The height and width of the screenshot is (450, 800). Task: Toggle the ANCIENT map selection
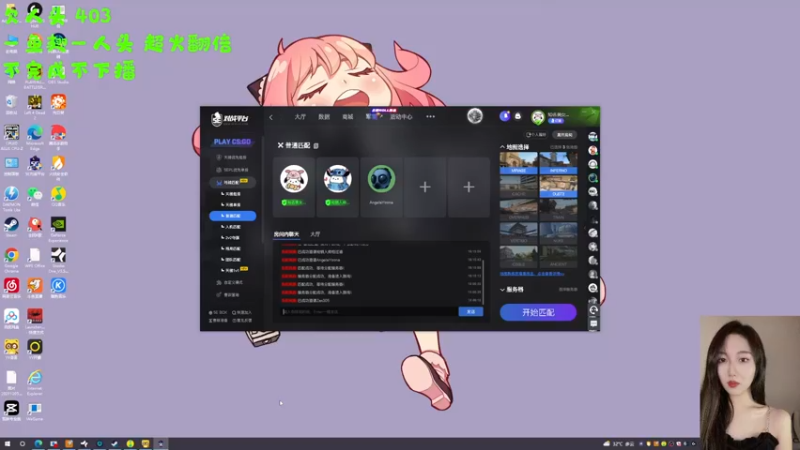click(558, 257)
